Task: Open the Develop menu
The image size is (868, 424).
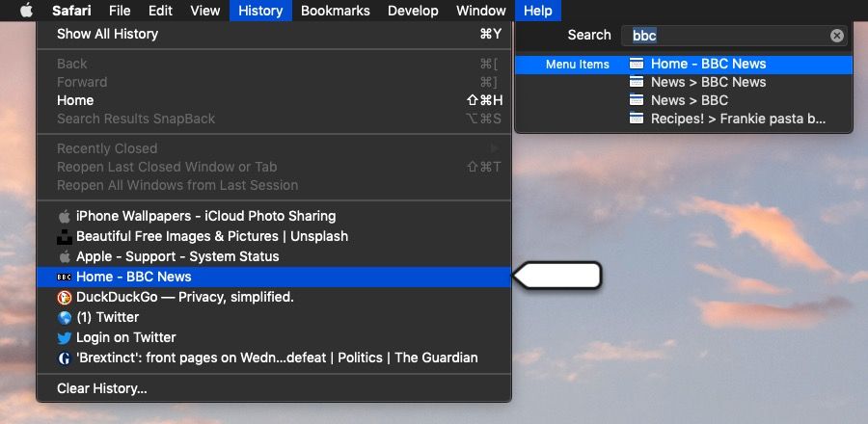Action: tap(412, 11)
